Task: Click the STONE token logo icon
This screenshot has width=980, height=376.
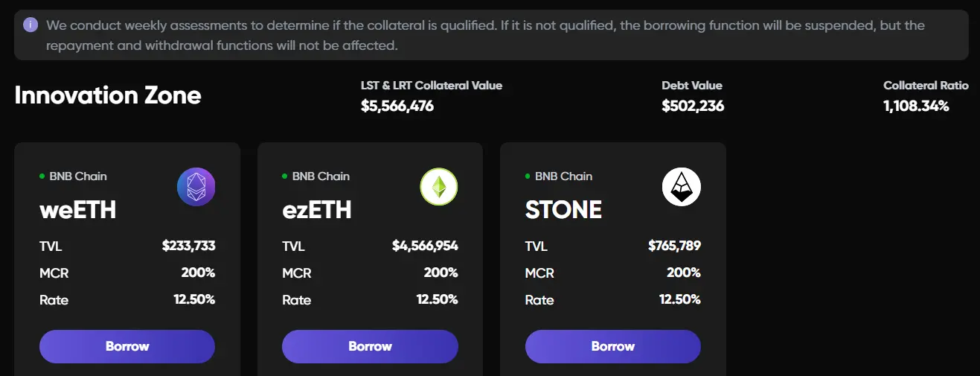Action: [x=682, y=187]
